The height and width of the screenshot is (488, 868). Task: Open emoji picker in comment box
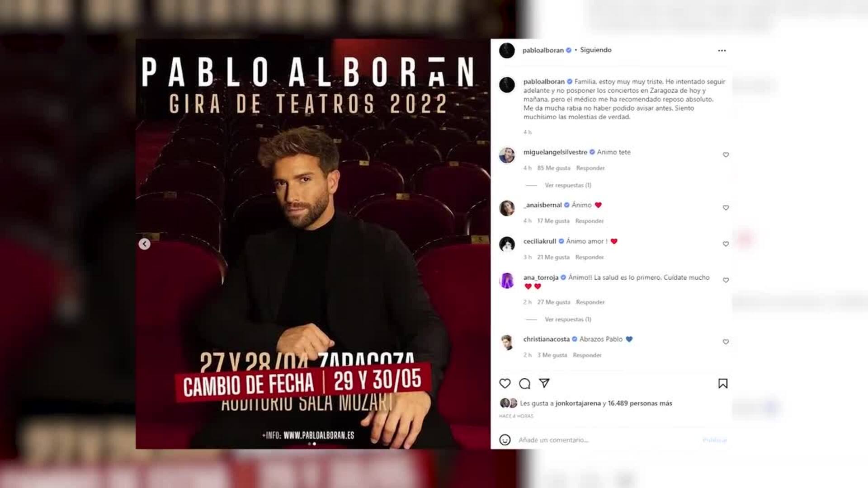(505, 440)
